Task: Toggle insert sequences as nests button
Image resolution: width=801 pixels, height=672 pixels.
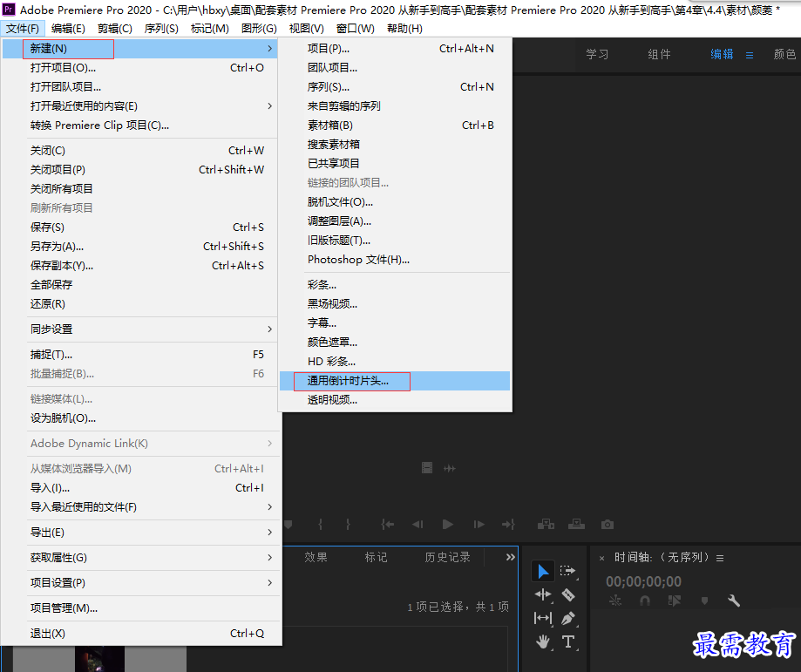Action: pyautogui.click(x=615, y=601)
